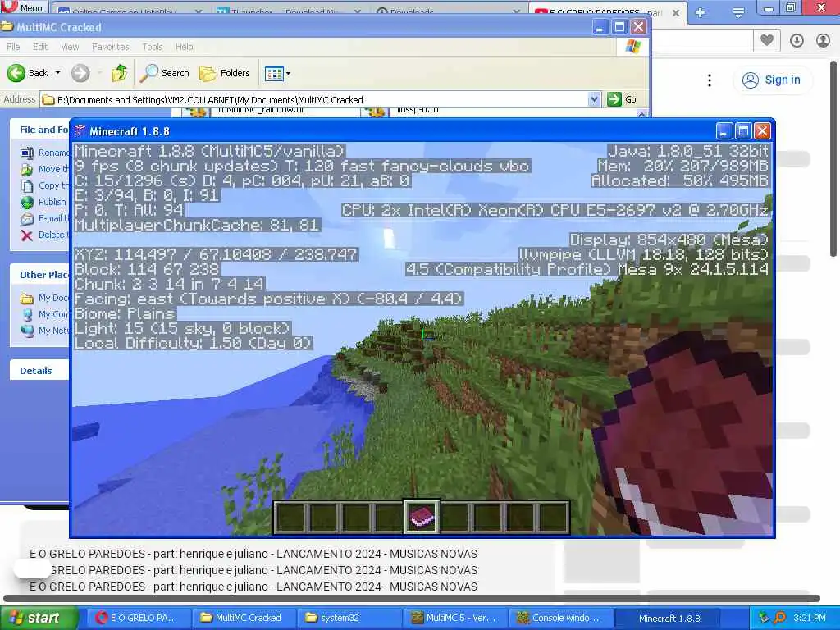Select the first hotbar slot in Minecraft

291,518
